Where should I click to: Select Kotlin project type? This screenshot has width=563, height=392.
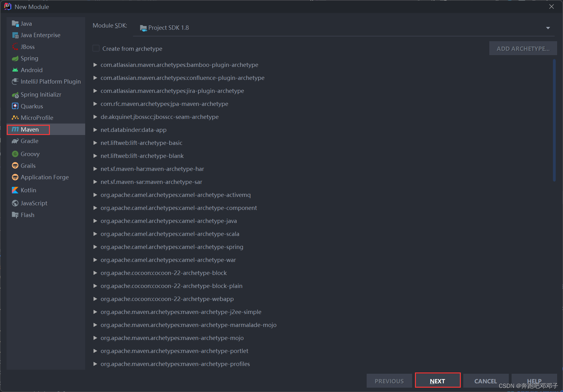[x=46, y=190]
